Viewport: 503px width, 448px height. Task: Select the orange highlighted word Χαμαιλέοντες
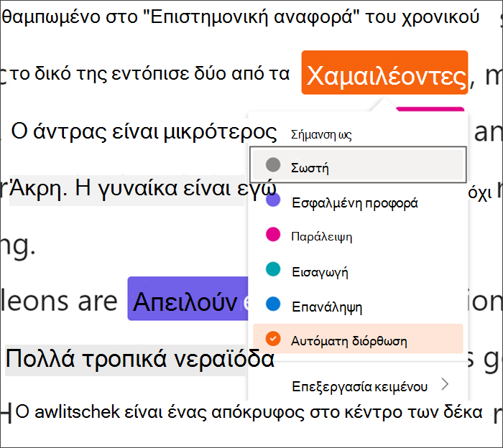[x=384, y=73]
